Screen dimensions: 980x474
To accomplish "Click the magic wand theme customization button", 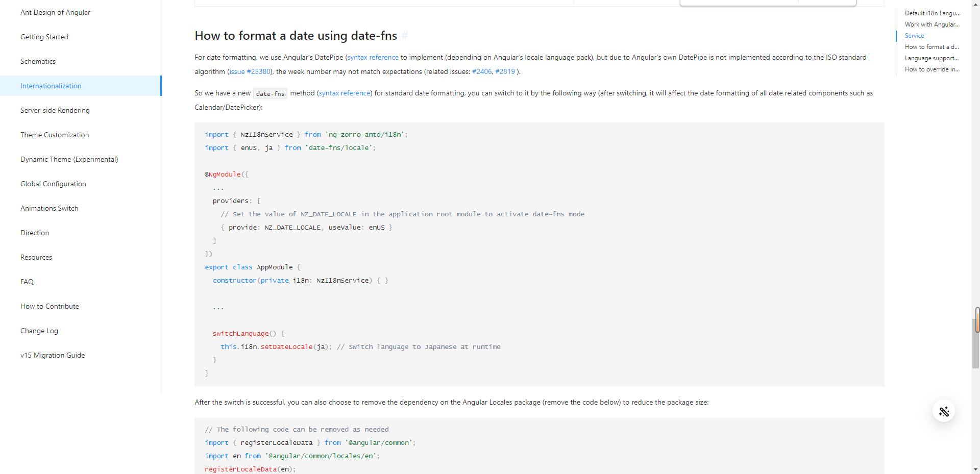I will pos(944,411).
